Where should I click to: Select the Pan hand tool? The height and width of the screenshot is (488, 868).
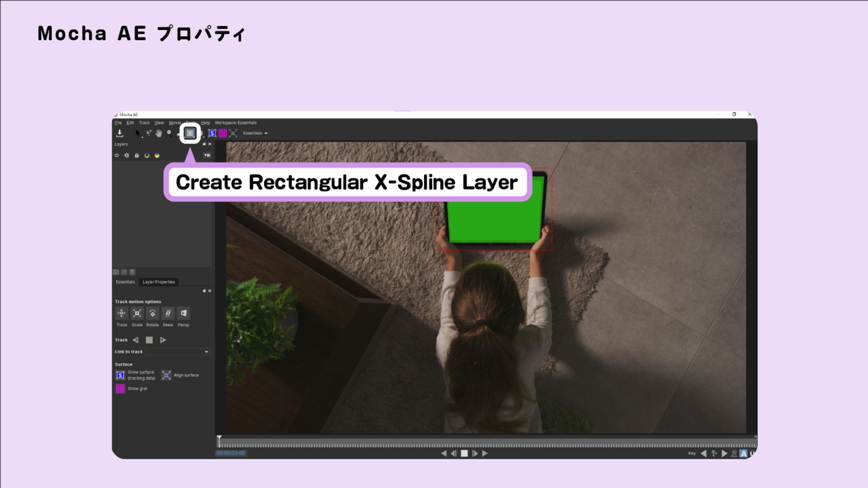tap(159, 133)
